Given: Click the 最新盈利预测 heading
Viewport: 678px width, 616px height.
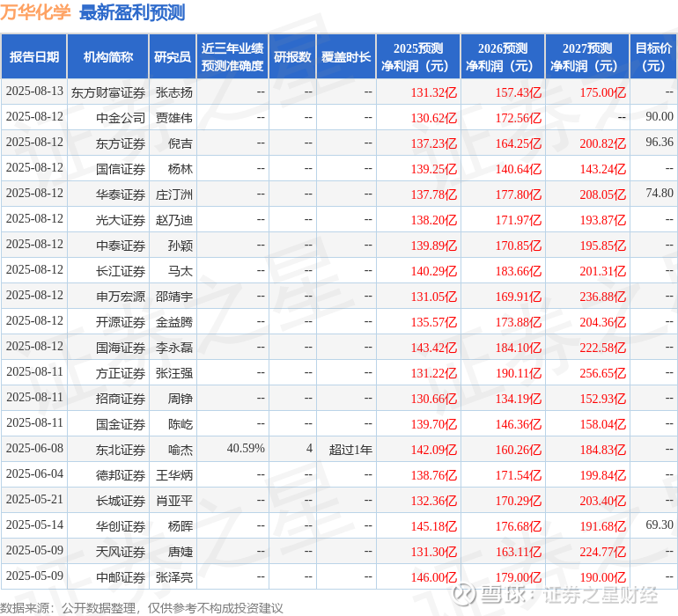Looking at the screenshot, I should tap(132, 12).
